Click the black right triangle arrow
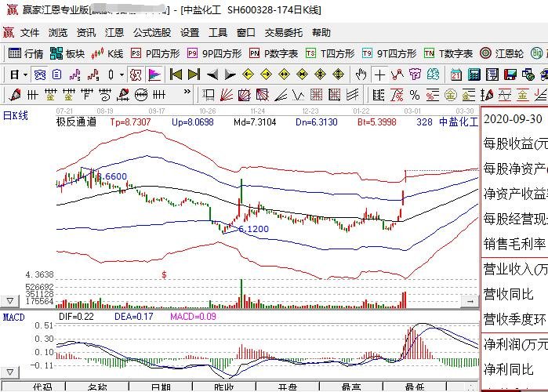 pyautogui.click(x=230, y=74)
